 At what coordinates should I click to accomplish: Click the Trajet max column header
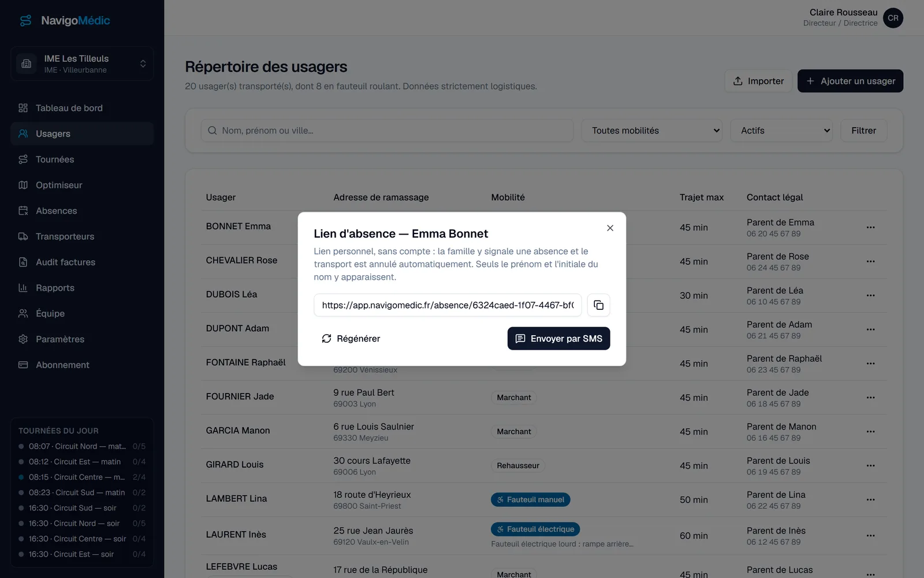(x=701, y=197)
